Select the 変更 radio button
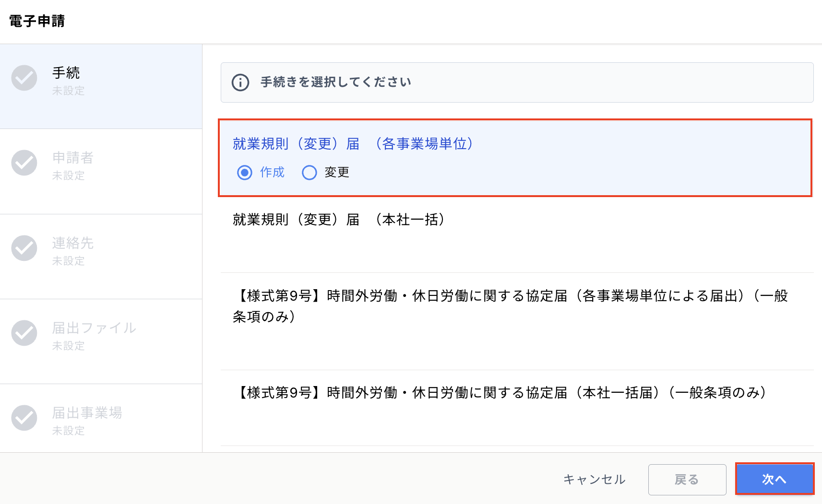The height and width of the screenshot is (504, 822). pyautogui.click(x=310, y=173)
